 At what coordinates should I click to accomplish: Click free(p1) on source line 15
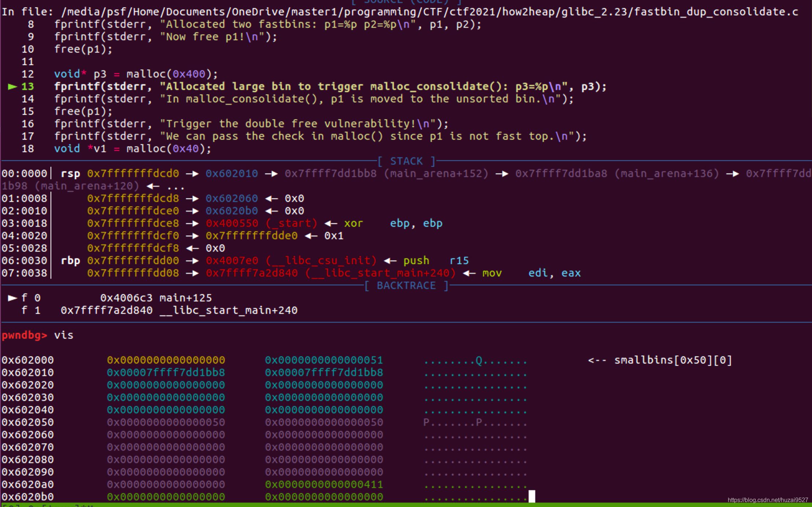[x=83, y=112]
